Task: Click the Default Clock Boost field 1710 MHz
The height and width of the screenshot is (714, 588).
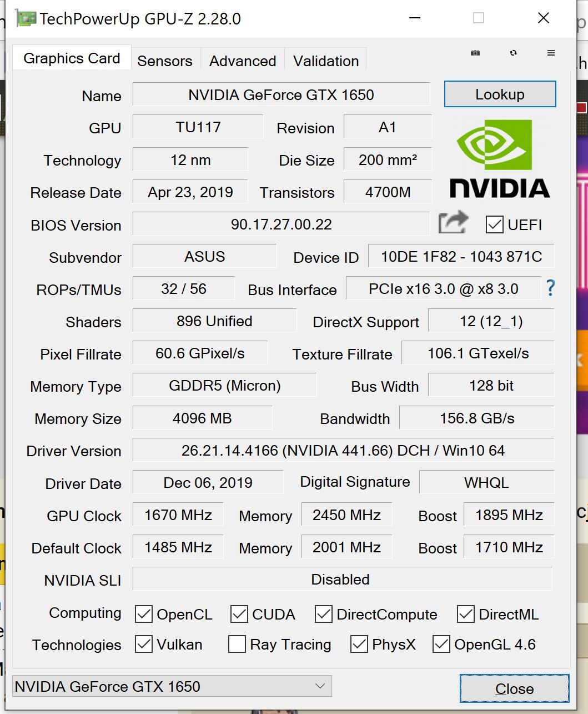Action: coord(509,547)
